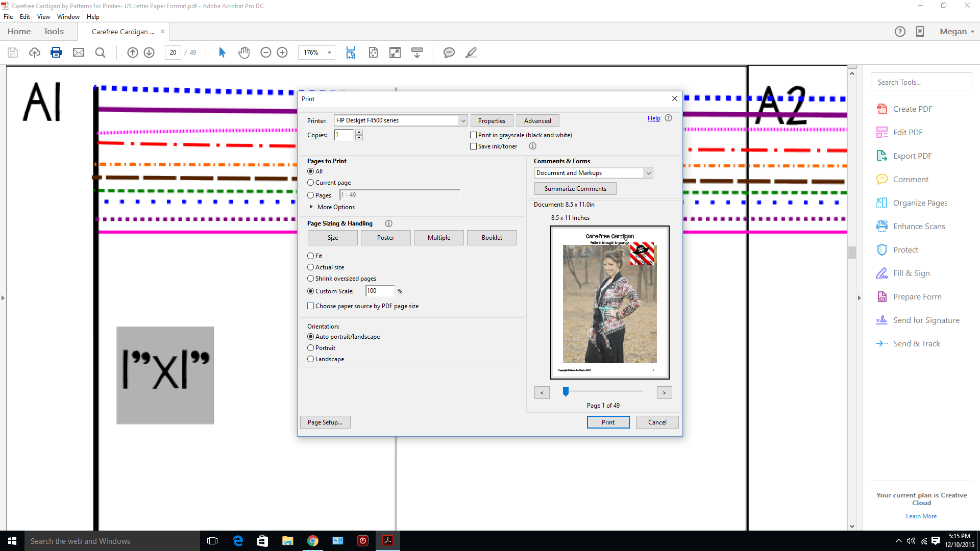Expand the More Options disclosure
Screen dimensions: 980x551
pyautogui.click(x=311, y=207)
